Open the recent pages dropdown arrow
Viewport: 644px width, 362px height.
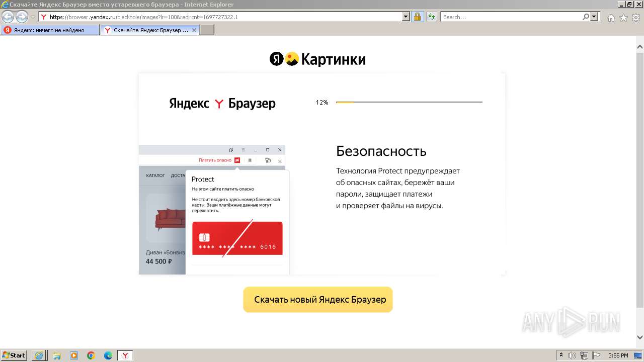click(33, 17)
